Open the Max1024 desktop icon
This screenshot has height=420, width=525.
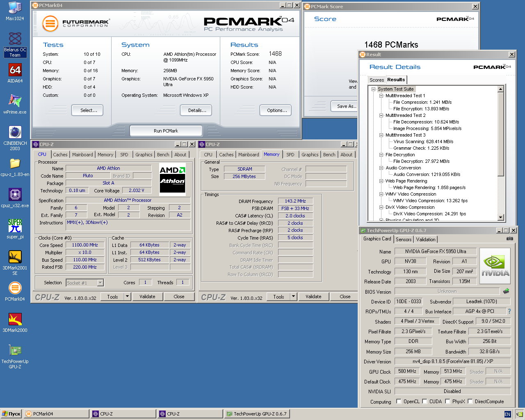[15, 11]
